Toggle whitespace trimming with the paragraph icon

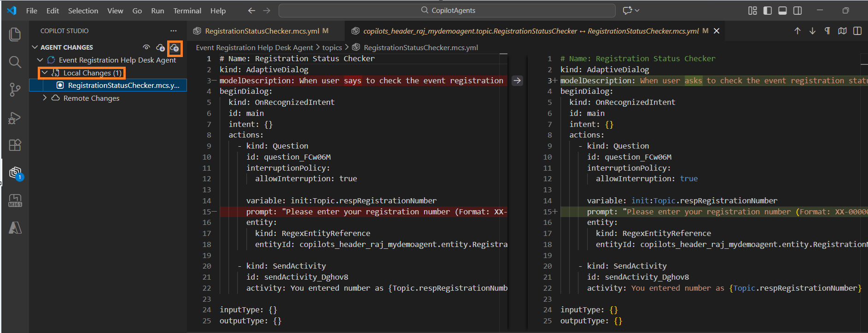[827, 31]
